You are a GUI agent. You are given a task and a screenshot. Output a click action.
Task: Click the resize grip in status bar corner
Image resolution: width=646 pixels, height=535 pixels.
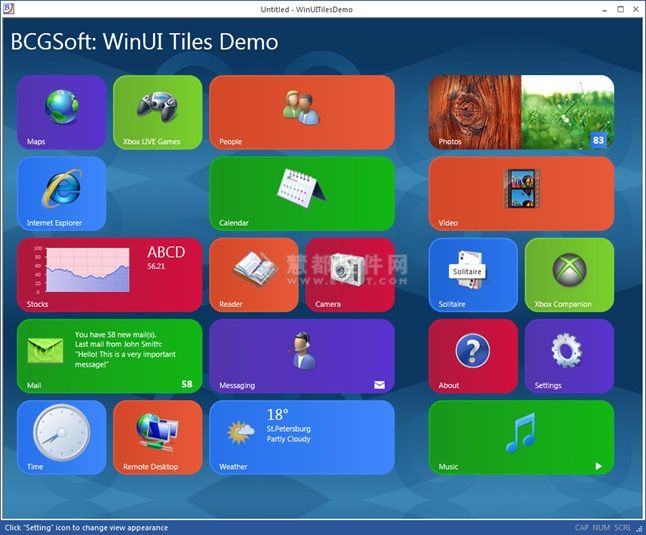coord(639,529)
